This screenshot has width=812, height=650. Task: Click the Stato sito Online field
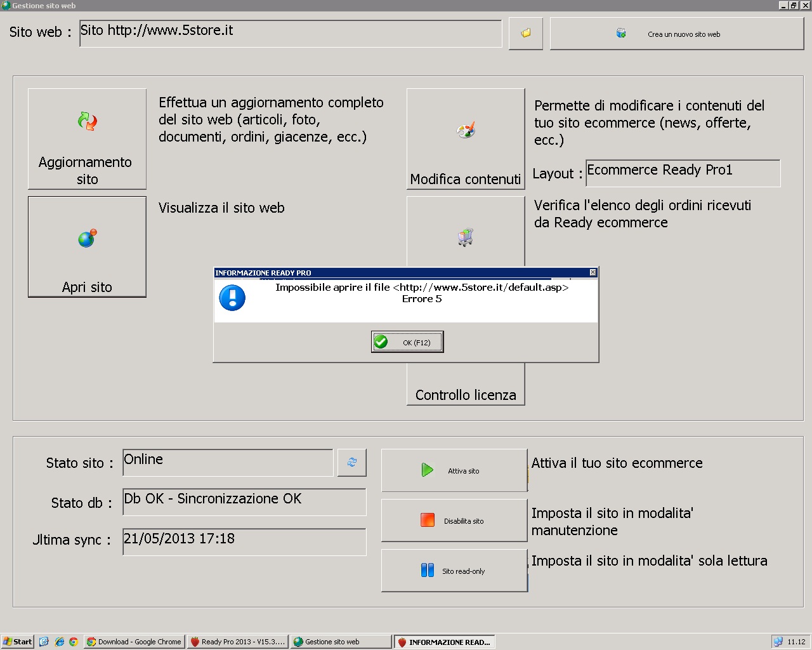point(228,463)
